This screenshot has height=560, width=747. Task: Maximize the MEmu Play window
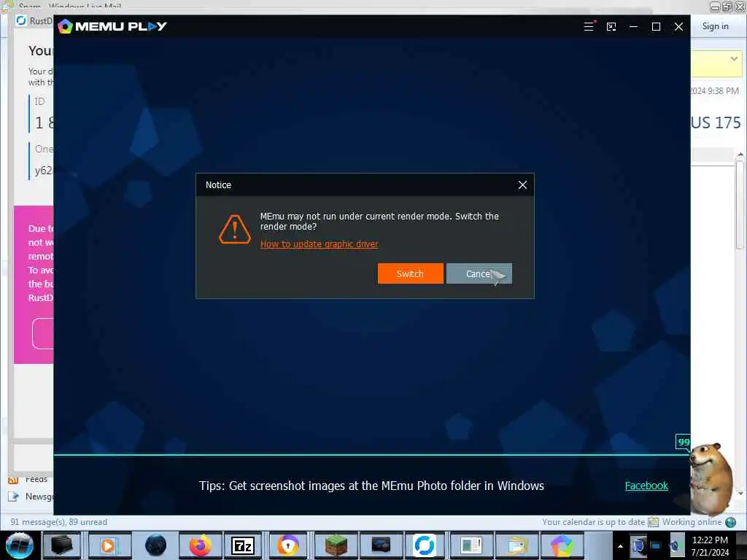[x=656, y=27]
